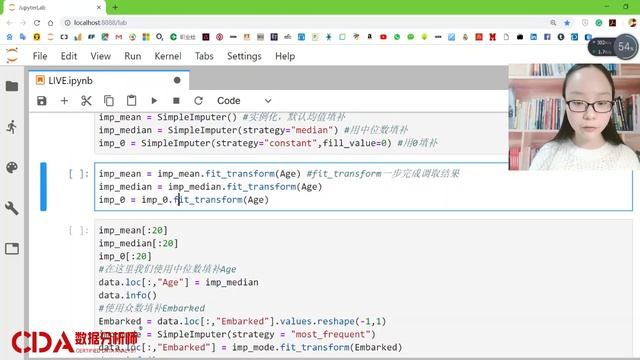Open the Run menu
640x360 pixels.
[x=133, y=56]
